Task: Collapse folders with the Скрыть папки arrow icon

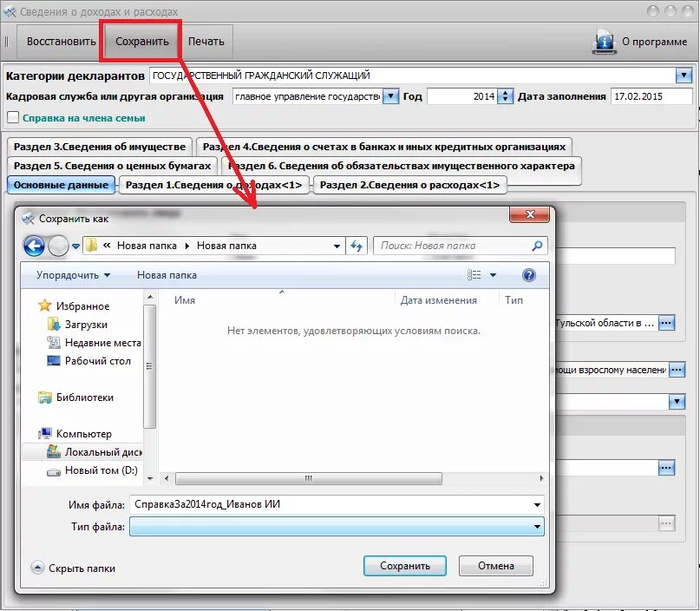Action: (37, 568)
